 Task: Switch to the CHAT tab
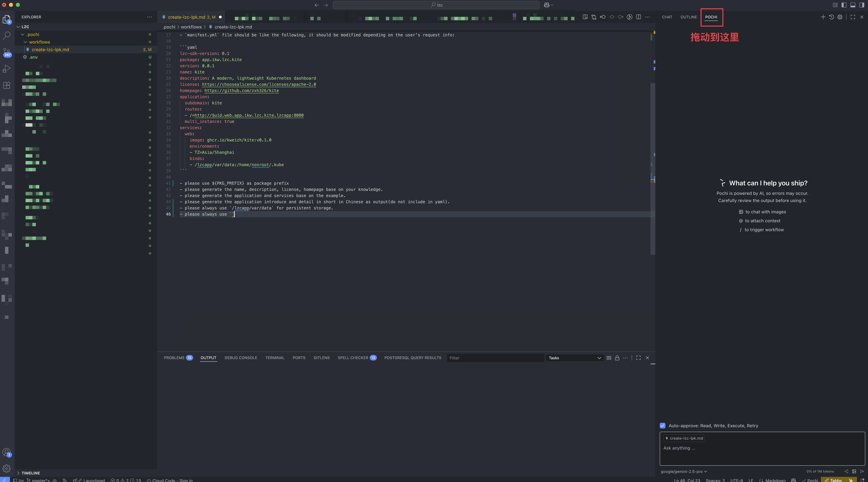(667, 17)
